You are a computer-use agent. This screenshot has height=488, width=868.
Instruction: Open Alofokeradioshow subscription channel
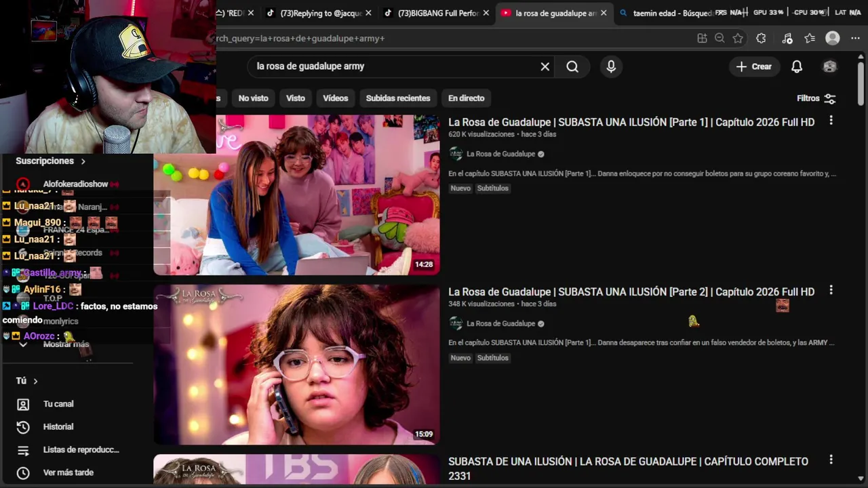click(x=75, y=184)
